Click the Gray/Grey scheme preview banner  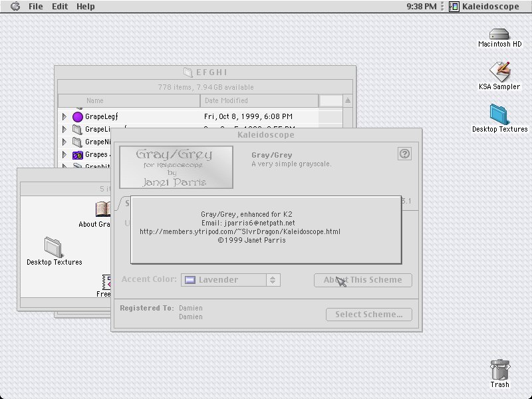[x=176, y=168]
